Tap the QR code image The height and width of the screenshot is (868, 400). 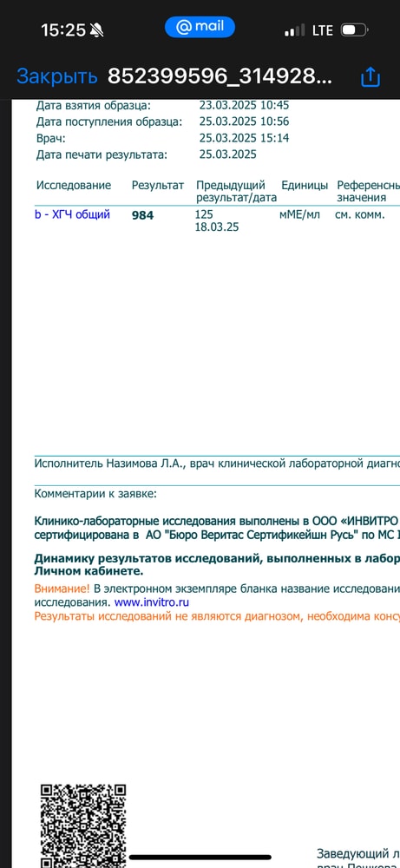coord(83,825)
